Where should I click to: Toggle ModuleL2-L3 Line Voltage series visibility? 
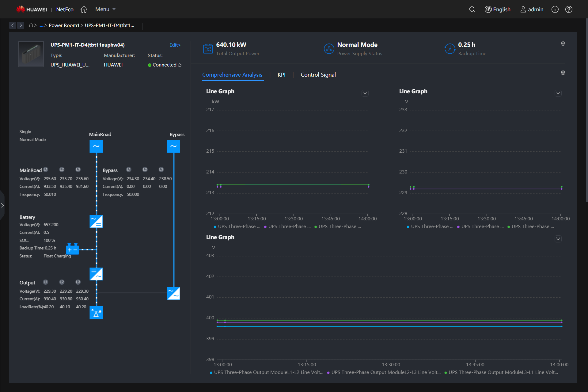pos(384,372)
